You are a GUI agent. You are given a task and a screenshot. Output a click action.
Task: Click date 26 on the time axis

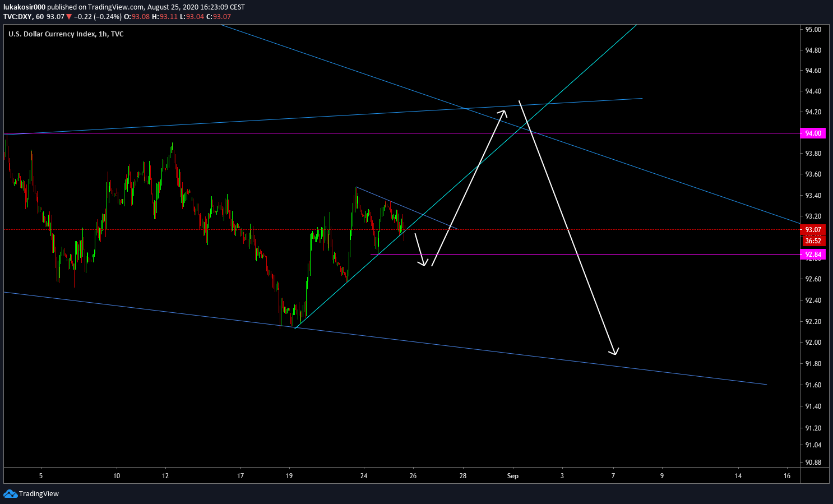point(413,476)
